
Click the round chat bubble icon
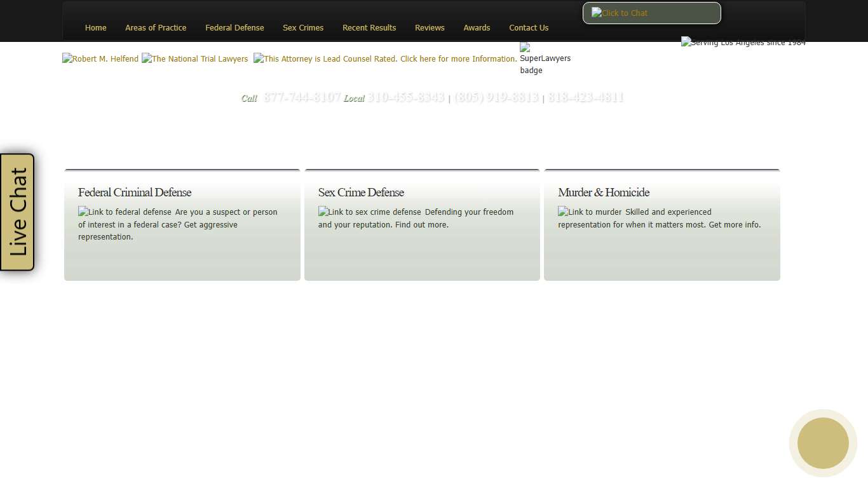[x=823, y=443]
